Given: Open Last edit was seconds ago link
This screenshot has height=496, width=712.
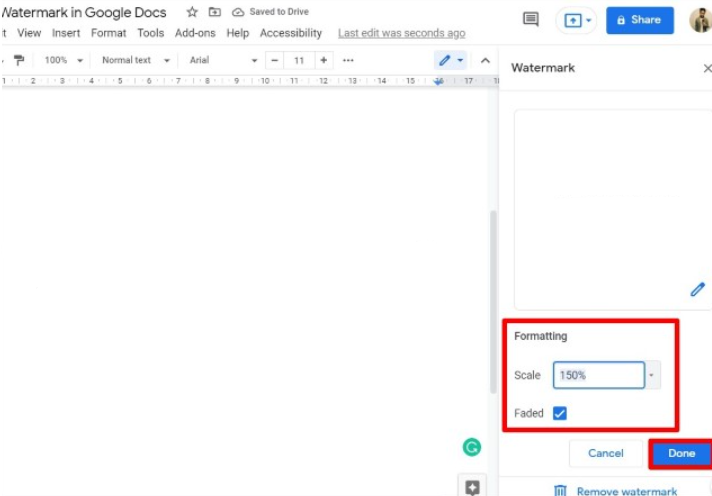Looking at the screenshot, I should coord(401,33).
